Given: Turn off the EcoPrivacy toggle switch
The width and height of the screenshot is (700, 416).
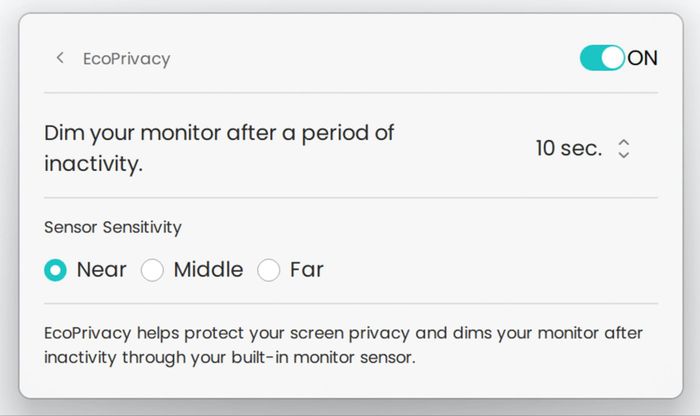Looking at the screenshot, I should (x=602, y=58).
